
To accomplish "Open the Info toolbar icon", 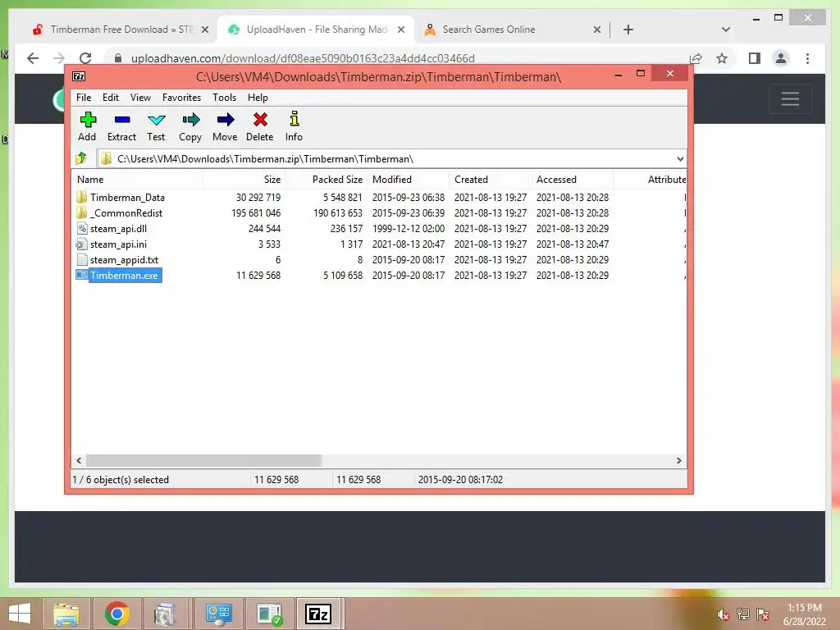I will 294,119.
